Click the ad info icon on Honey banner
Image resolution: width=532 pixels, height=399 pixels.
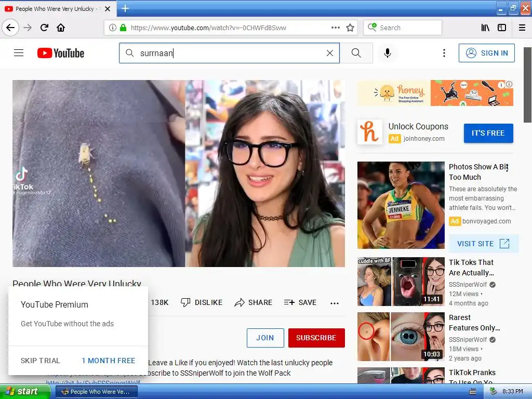(509, 84)
